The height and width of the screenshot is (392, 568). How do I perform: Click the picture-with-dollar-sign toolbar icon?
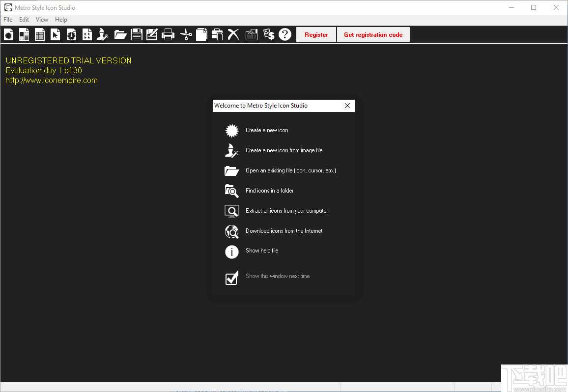(x=269, y=34)
